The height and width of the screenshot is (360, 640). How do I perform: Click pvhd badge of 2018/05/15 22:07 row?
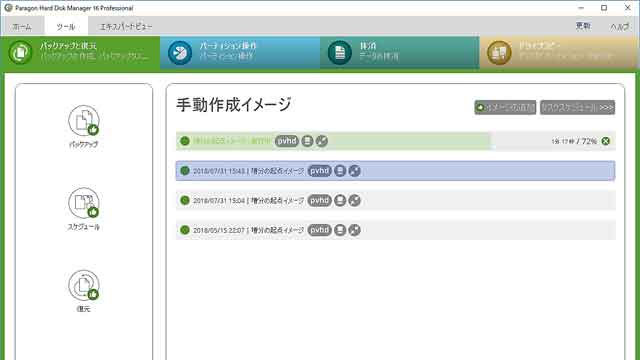(x=320, y=230)
